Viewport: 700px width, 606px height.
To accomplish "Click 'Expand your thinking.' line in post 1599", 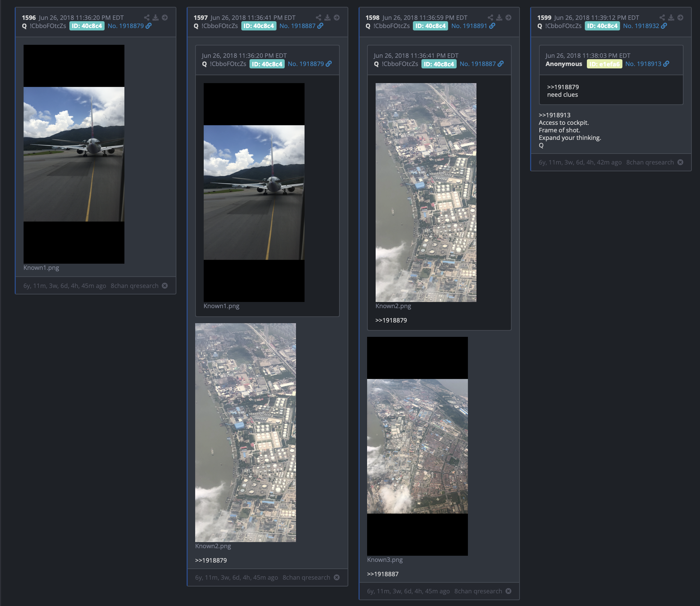I will tap(570, 138).
